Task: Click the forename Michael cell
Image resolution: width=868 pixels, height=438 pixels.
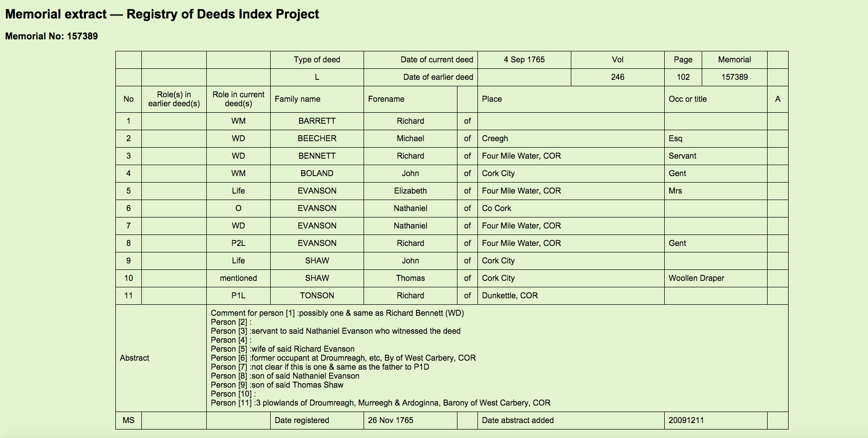Action: (410, 138)
